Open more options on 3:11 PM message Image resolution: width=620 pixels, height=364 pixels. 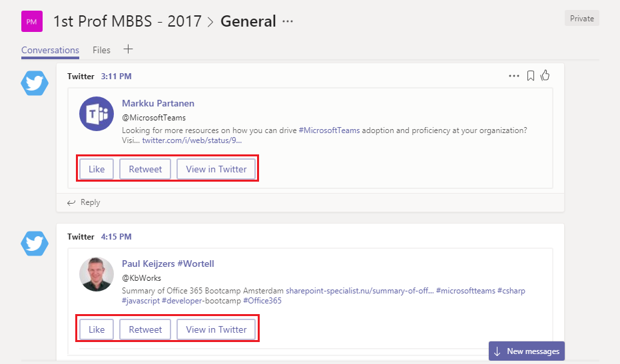coord(513,76)
